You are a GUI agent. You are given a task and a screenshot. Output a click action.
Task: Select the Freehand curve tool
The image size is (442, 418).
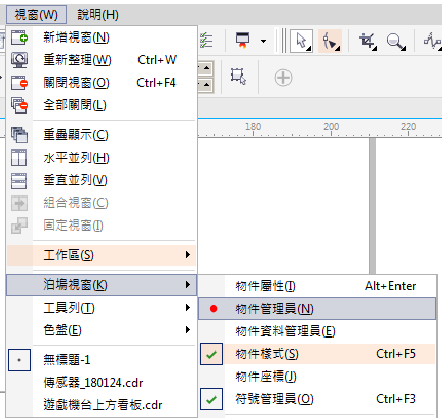[432, 41]
